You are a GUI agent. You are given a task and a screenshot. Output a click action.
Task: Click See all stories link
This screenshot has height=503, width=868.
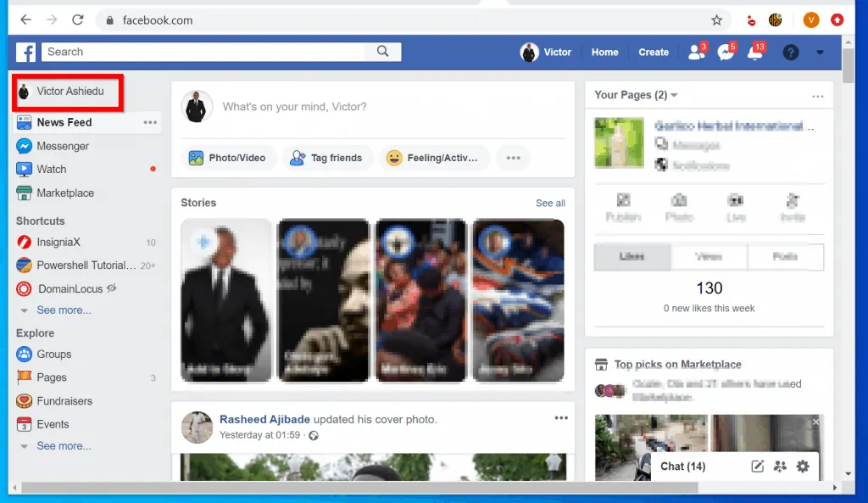(x=550, y=204)
